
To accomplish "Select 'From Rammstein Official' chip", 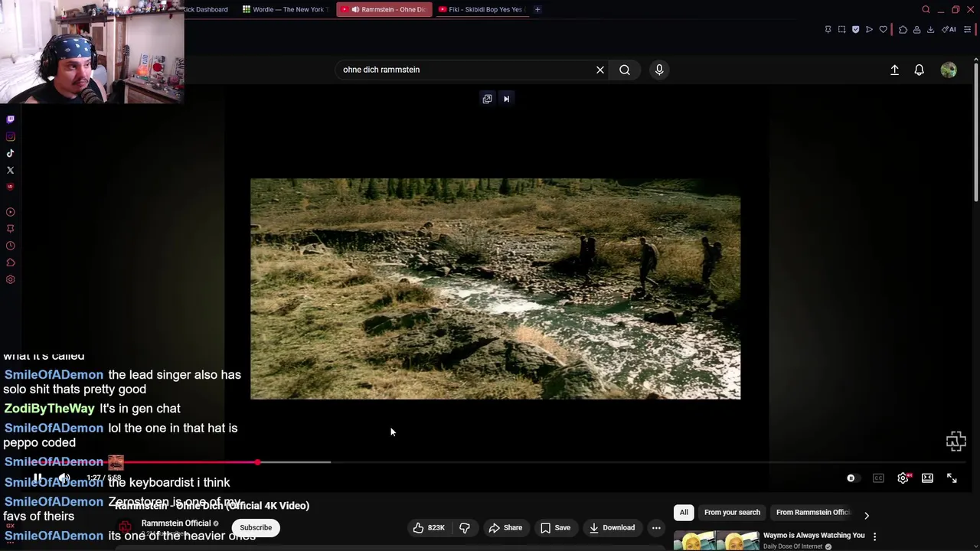I will click(812, 512).
